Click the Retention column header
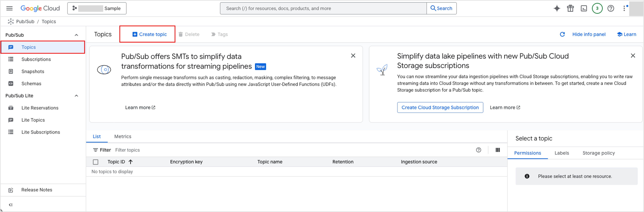 point(343,162)
